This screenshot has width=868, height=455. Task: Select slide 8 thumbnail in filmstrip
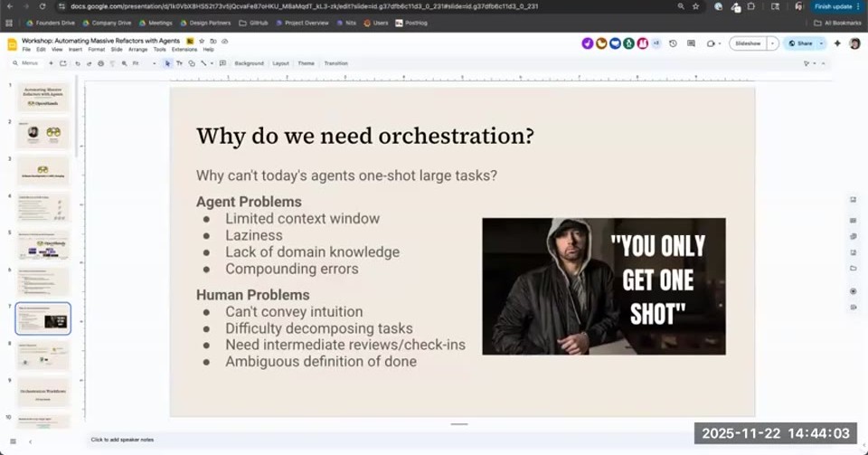click(x=43, y=355)
